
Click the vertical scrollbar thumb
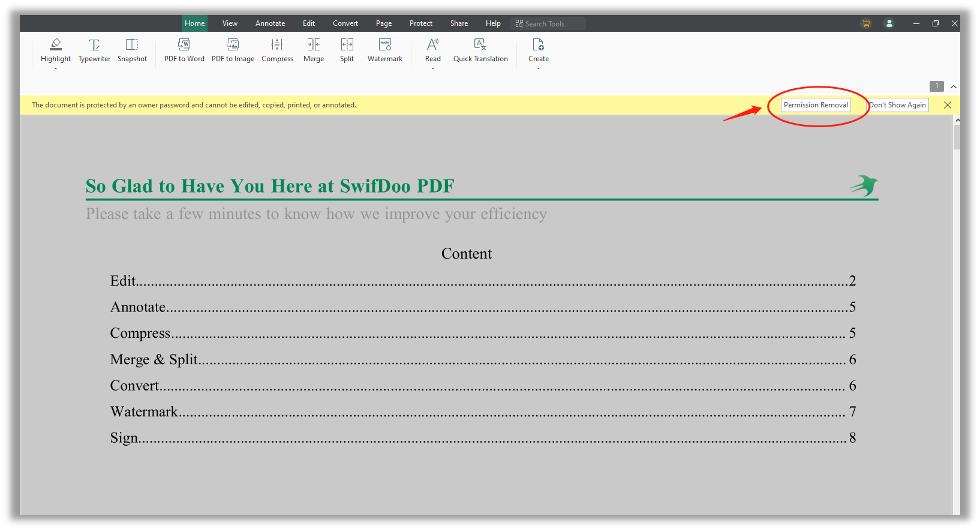(957, 137)
